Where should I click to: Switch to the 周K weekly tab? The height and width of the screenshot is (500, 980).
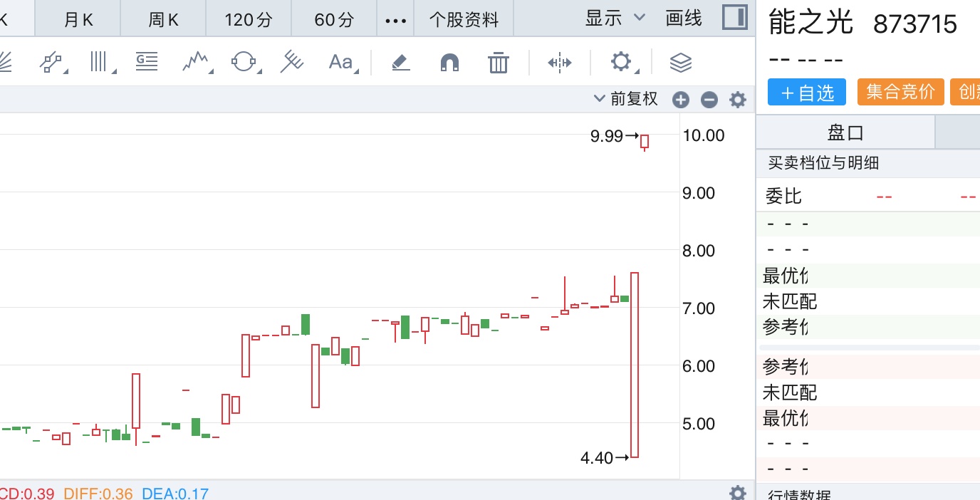[163, 19]
